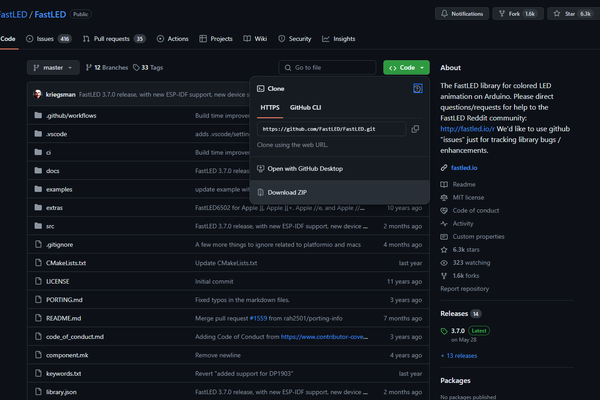The image size is (600, 400).
Task: Open the clone help icon
Action: tap(417, 88)
